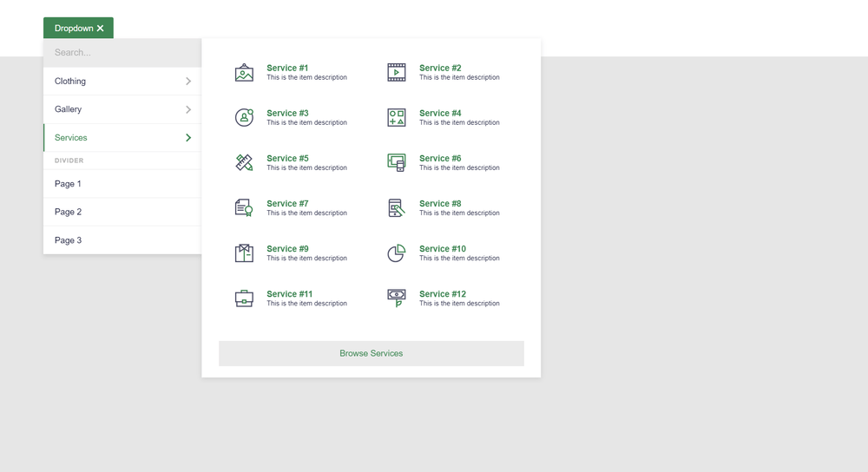Open the Service #10 title link
Screen dimensions: 868x472
tap(443, 249)
